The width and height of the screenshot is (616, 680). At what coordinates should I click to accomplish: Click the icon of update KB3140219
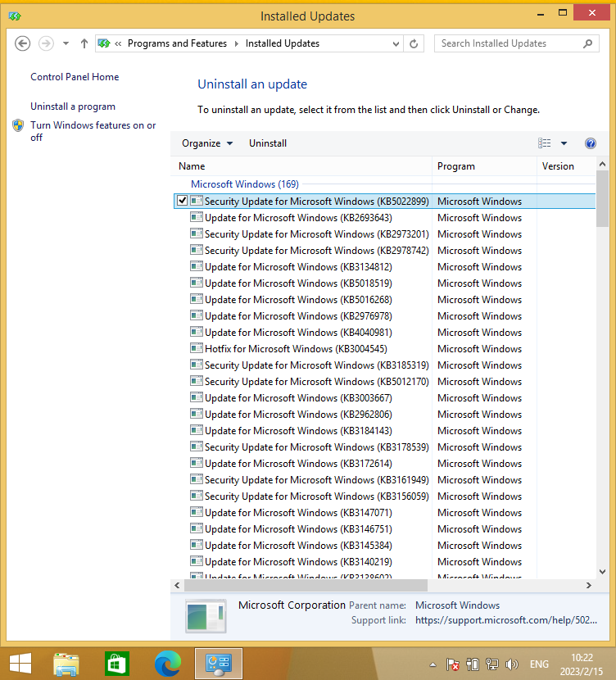click(197, 561)
